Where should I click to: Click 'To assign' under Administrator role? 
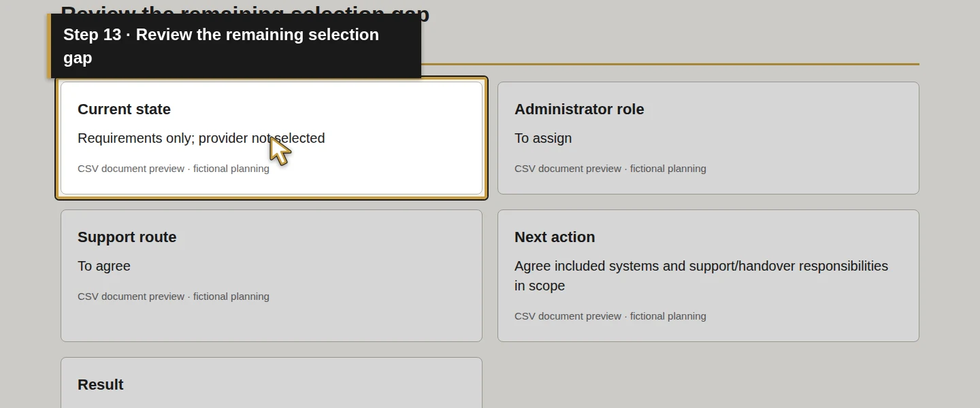pyautogui.click(x=543, y=138)
